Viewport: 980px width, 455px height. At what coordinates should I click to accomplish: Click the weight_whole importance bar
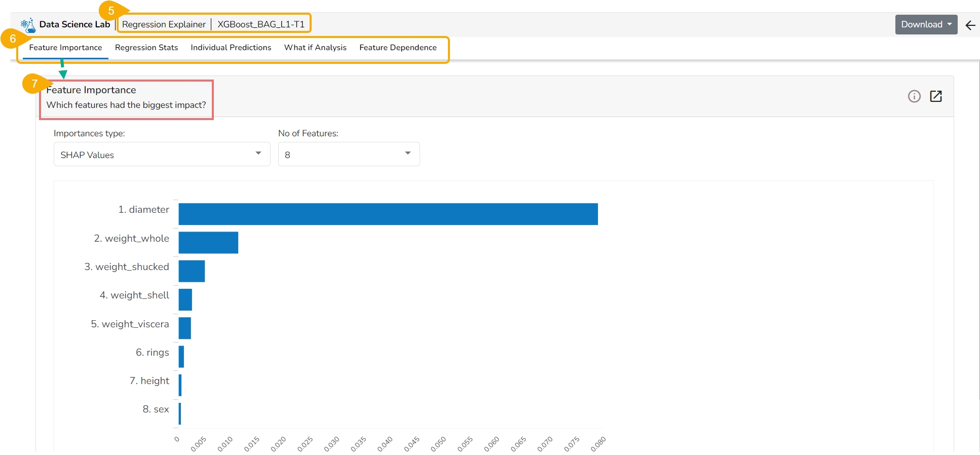tap(208, 243)
